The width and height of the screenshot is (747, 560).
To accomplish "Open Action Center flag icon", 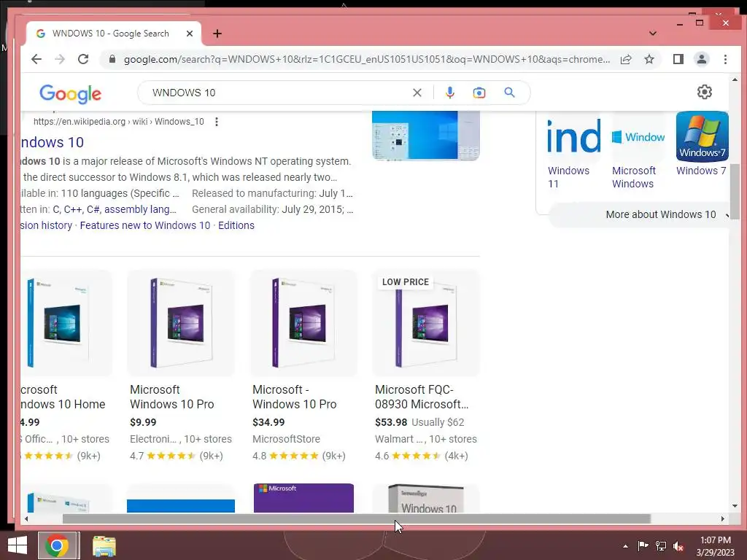I will pyautogui.click(x=643, y=546).
